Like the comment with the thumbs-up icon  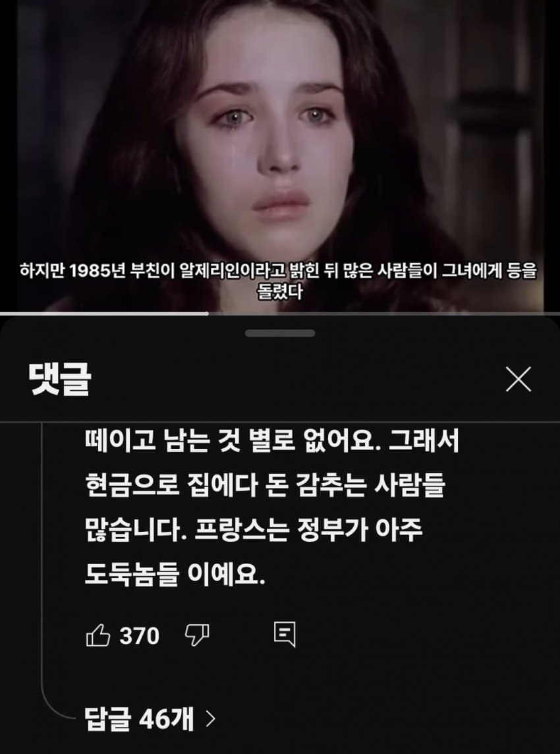98,636
